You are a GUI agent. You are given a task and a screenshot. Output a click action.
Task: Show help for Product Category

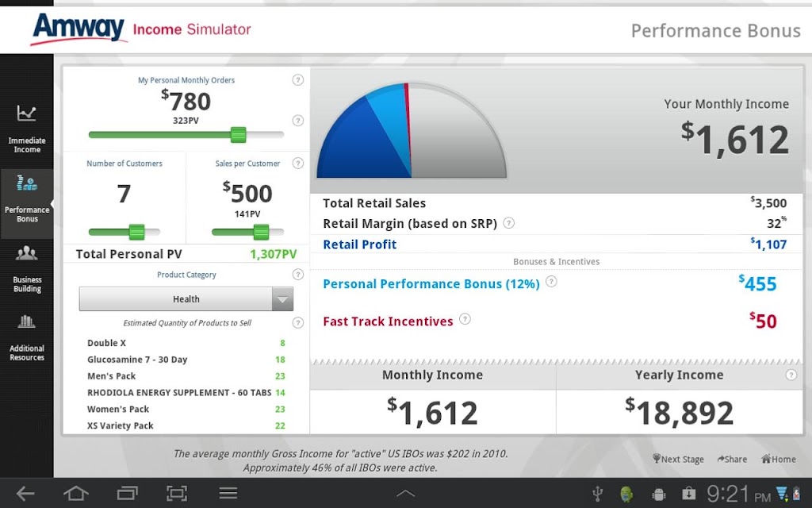(298, 275)
